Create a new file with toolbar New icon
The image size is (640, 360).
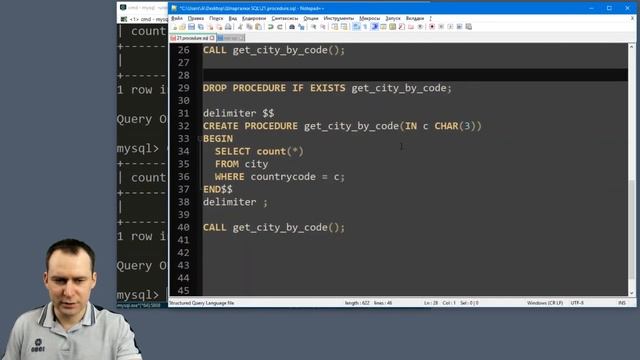pos(174,27)
